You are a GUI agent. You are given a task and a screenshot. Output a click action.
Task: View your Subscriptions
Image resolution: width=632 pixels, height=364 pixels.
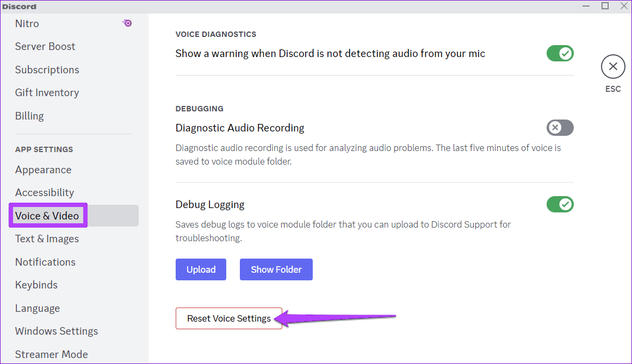pos(47,70)
